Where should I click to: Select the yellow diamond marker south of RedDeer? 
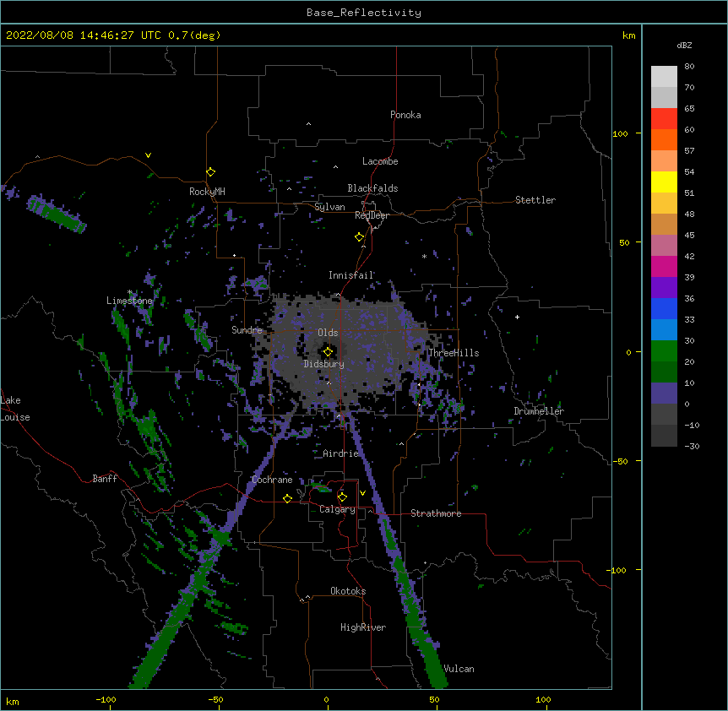click(360, 237)
